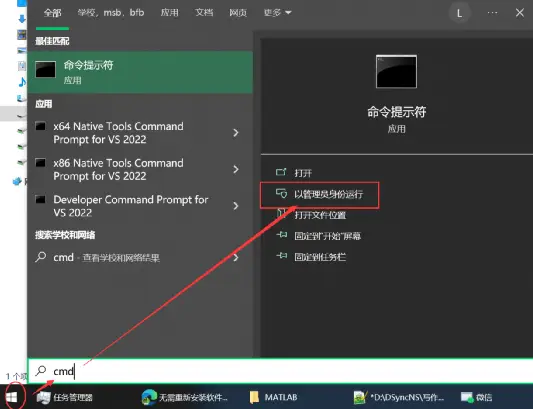Click the Developer Command Prompt icon
The width and height of the screenshot is (533, 409).
pos(40,200)
